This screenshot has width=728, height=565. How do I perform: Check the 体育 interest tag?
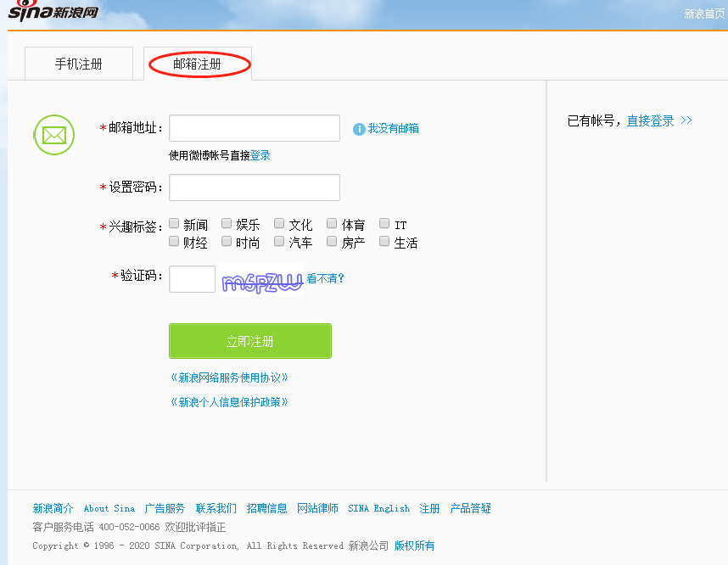pos(331,222)
